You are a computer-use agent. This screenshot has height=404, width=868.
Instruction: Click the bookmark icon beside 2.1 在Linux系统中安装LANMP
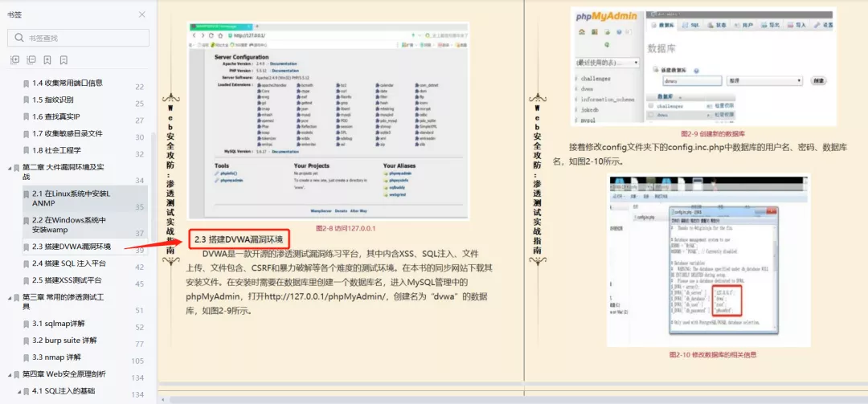point(26,194)
